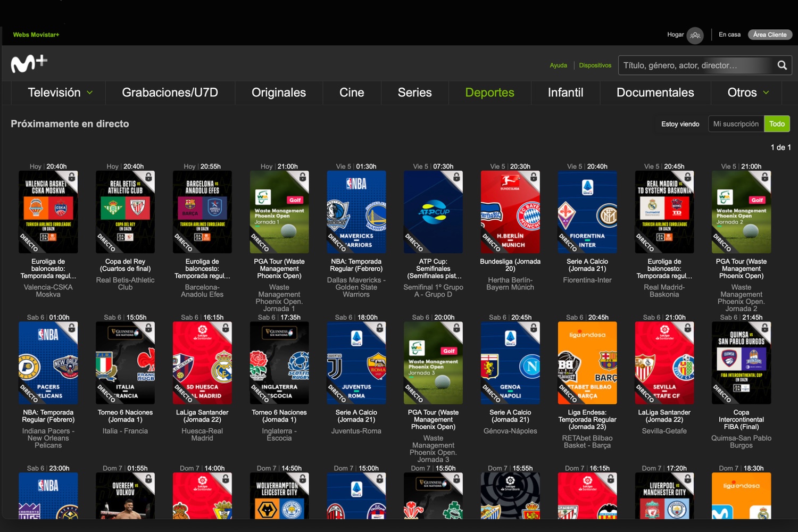Toggle the En casa location setting

point(729,35)
